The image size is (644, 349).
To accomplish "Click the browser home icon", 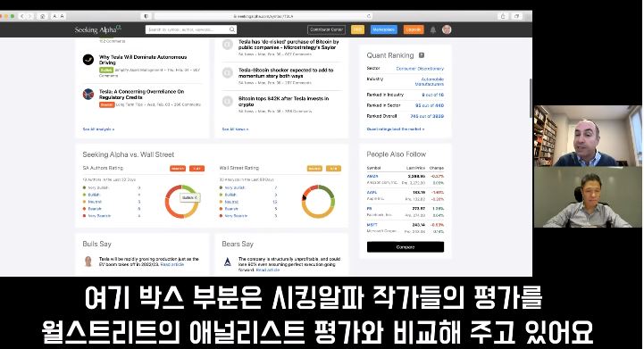I will click(x=42, y=16).
